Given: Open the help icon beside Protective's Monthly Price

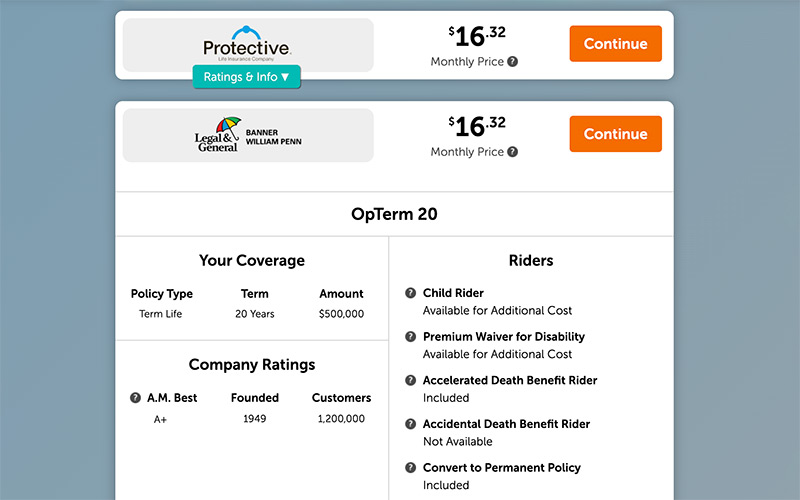Looking at the screenshot, I should [513, 62].
